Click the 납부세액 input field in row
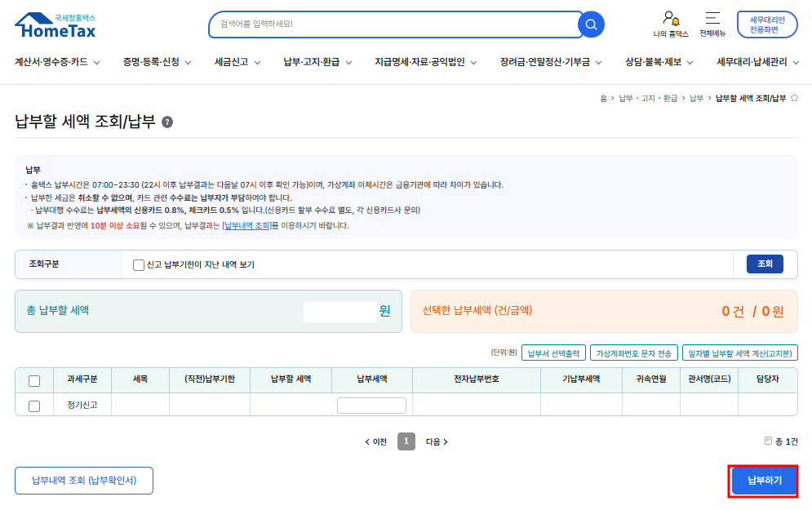The width and height of the screenshot is (812, 510). pyautogui.click(x=371, y=406)
